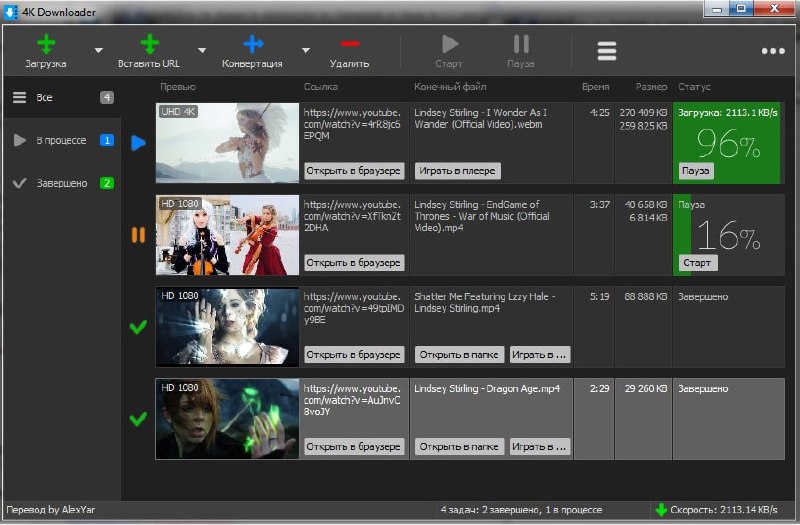Click the green checkmark beside Shatter Me row
The height and width of the screenshot is (525, 800).
[138, 327]
